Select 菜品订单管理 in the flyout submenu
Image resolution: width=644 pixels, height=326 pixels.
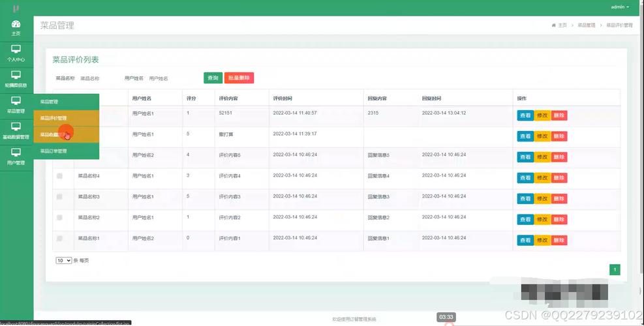[x=66, y=151]
